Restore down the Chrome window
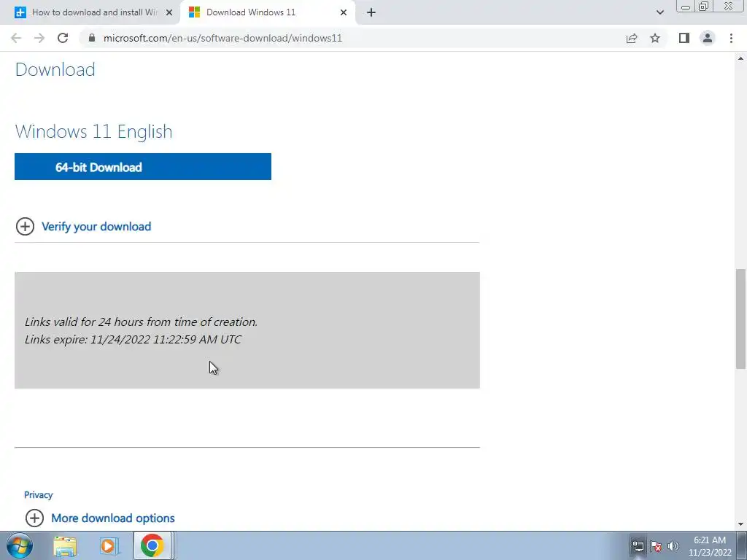Viewport: 747px width, 560px height. (703, 7)
